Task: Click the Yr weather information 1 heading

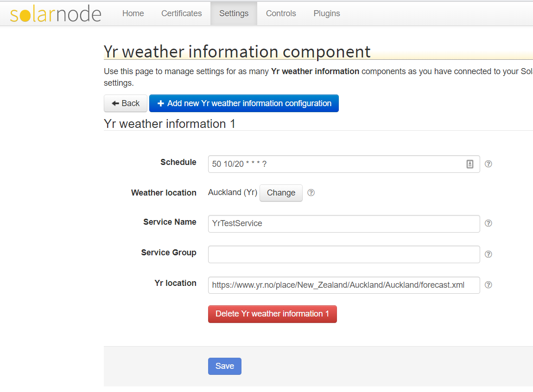Action: tap(169, 124)
